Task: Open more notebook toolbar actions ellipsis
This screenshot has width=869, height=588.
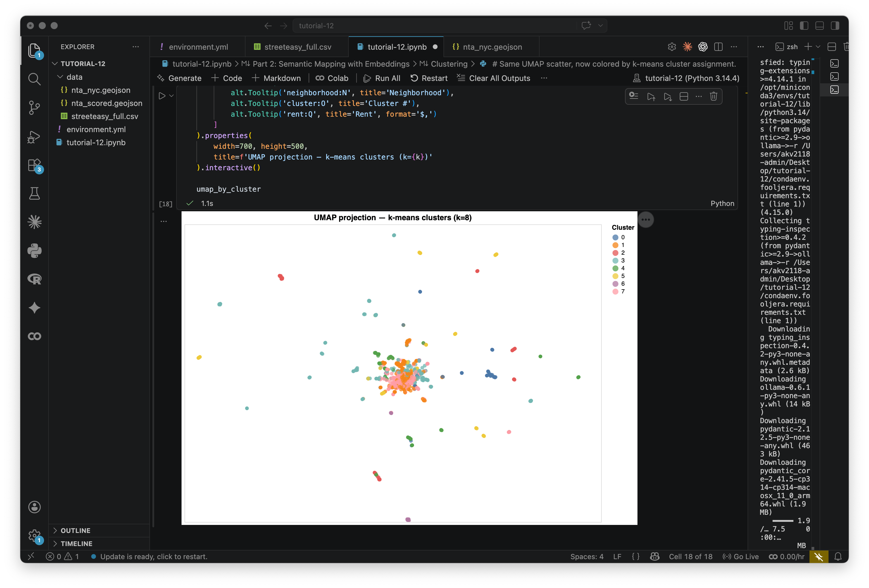Action: coord(544,78)
